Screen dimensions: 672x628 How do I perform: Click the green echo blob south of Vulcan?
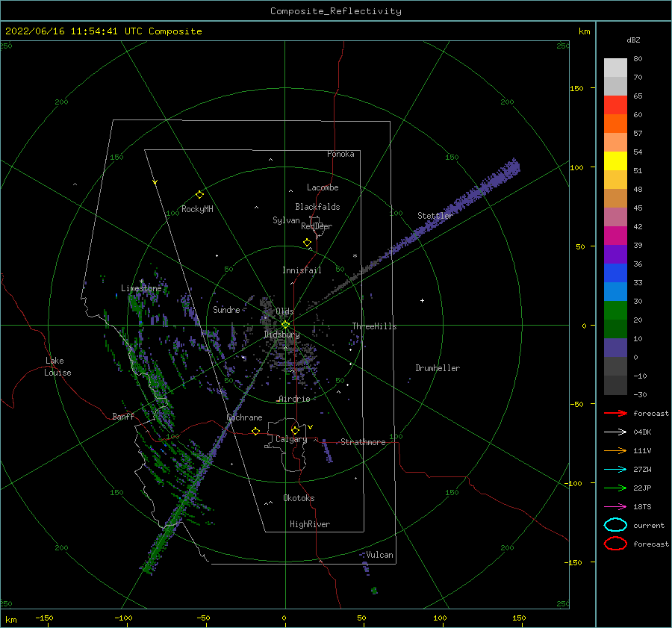pos(374,590)
